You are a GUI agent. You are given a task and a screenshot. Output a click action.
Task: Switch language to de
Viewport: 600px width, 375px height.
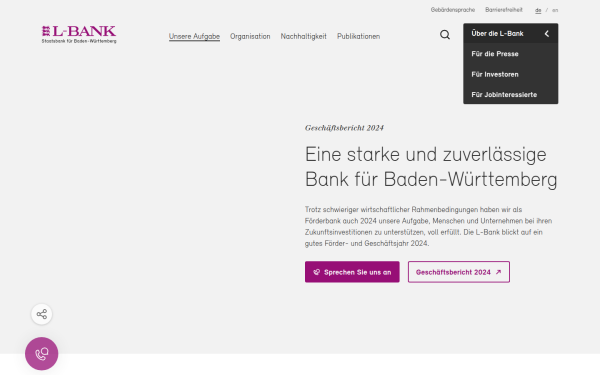point(538,10)
